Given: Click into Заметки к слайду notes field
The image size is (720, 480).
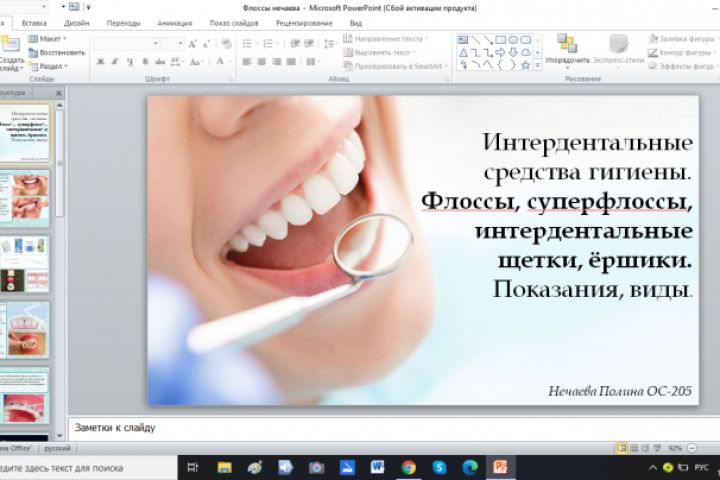Looking at the screenshot, I should (x=394, y=428).
